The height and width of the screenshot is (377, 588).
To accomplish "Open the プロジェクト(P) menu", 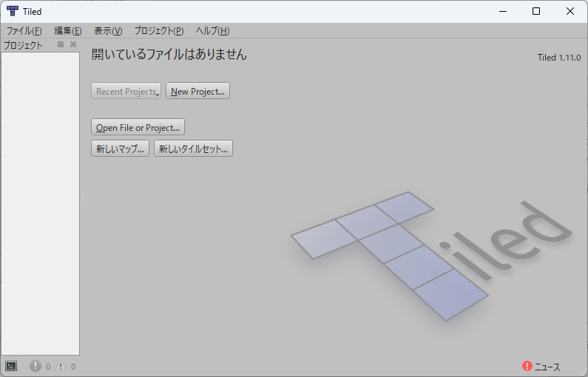I will point(159,31).
